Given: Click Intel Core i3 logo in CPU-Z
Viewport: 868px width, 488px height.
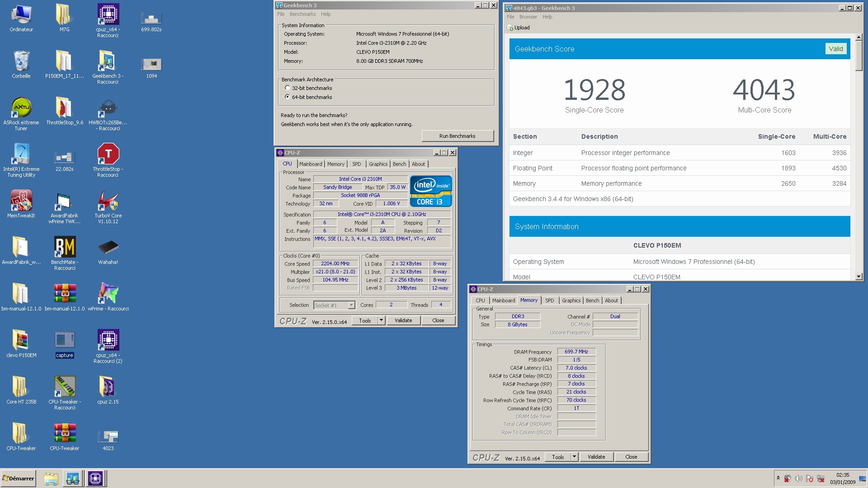Looking at the screenshot, I should (431, 191).
